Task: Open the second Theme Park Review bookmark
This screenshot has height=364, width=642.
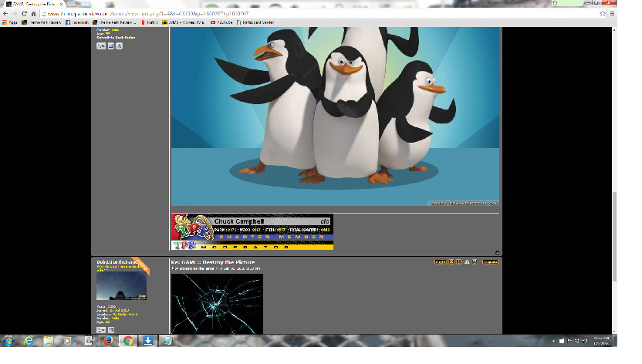Action: pyautogui.click(x=114, y=22)
